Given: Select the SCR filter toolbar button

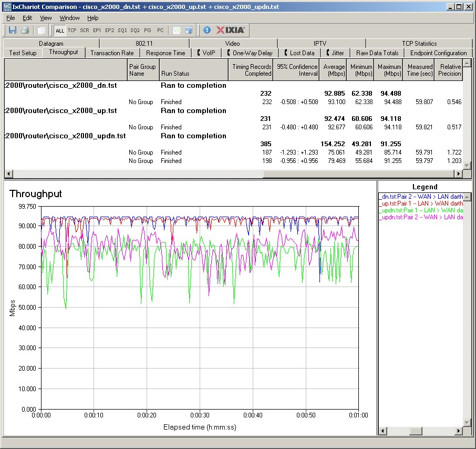Looking at the screenshot, I should tap(85, 30).
